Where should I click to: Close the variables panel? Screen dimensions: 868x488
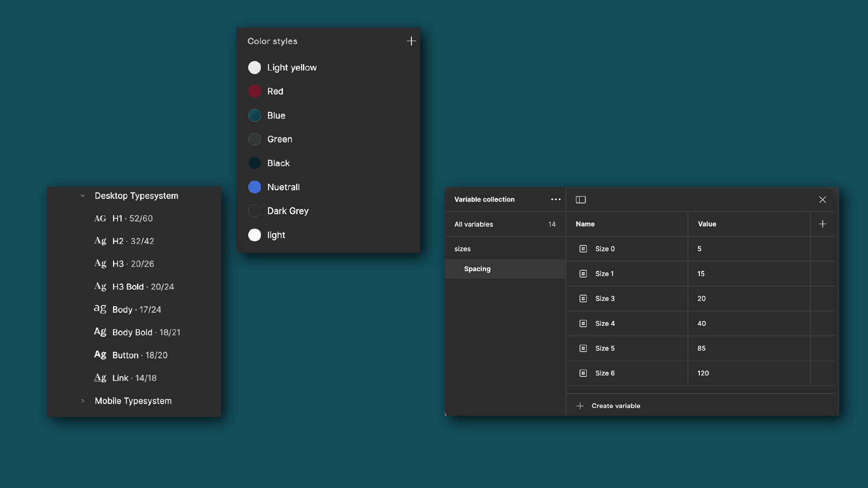click(x=822, y=200)
